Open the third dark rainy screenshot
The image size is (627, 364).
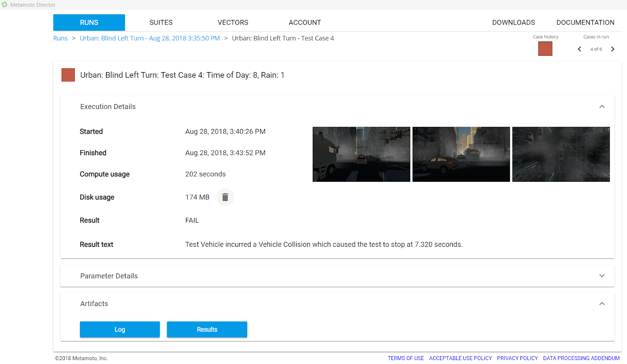point(561,154)
